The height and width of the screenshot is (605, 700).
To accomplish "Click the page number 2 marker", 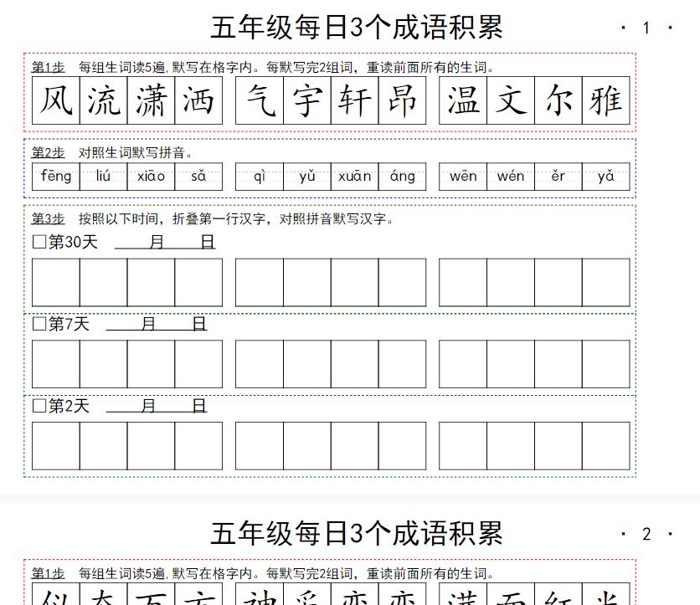I will 646,534.
